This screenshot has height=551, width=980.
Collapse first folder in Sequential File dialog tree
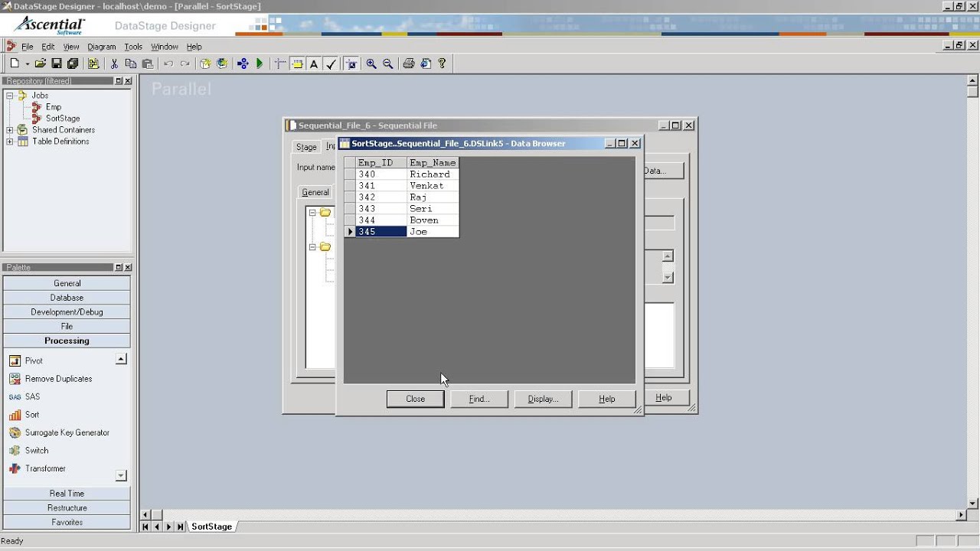point(312,213)
